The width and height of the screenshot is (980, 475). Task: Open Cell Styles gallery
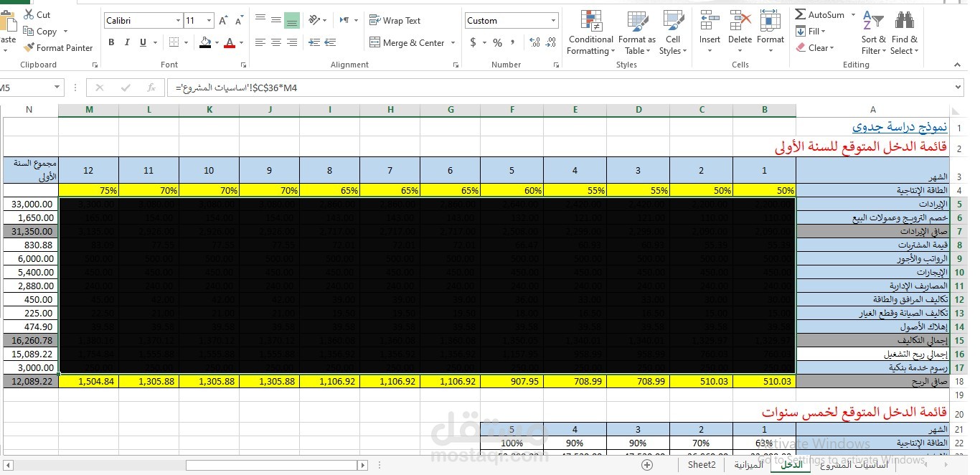coord(673,33)
